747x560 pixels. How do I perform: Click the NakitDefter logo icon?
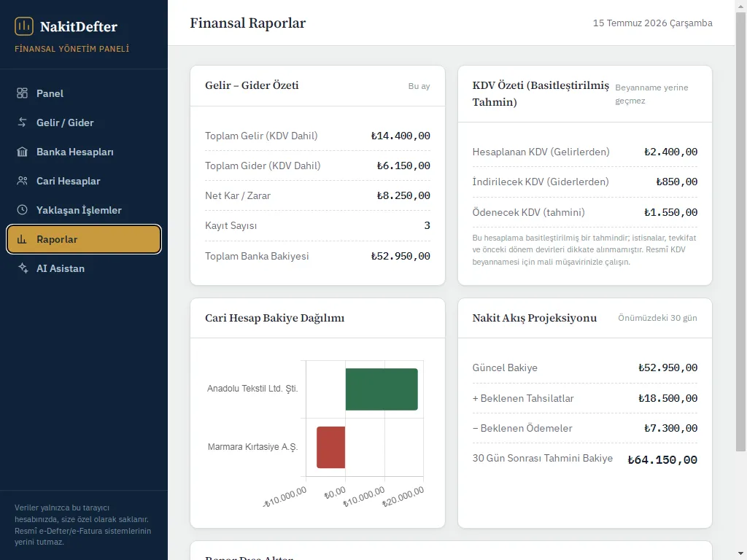click(24, 26)
